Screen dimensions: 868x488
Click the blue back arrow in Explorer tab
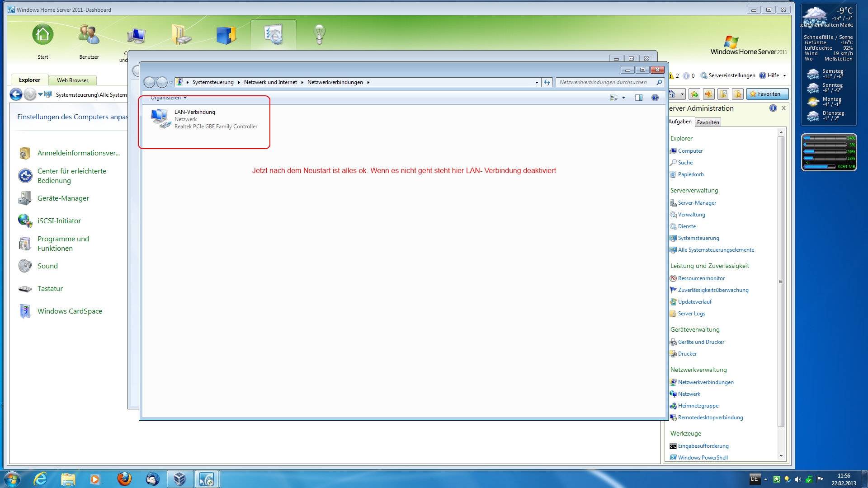[x=16, y=94]
